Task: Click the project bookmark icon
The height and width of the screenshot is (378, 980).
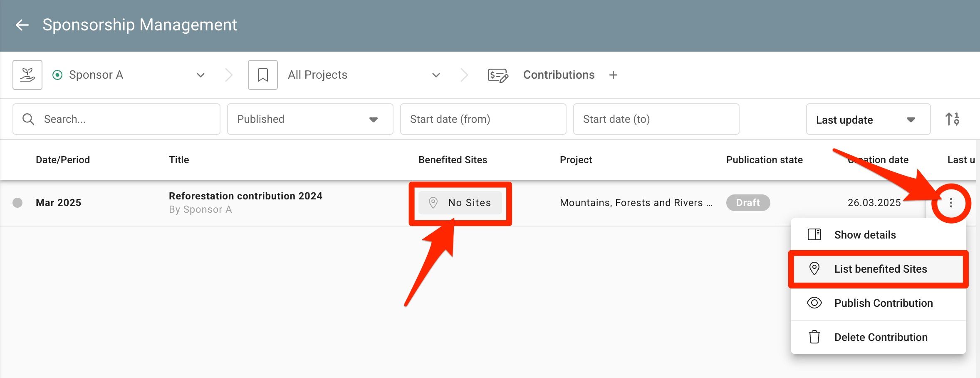Action: coord(263,75)
